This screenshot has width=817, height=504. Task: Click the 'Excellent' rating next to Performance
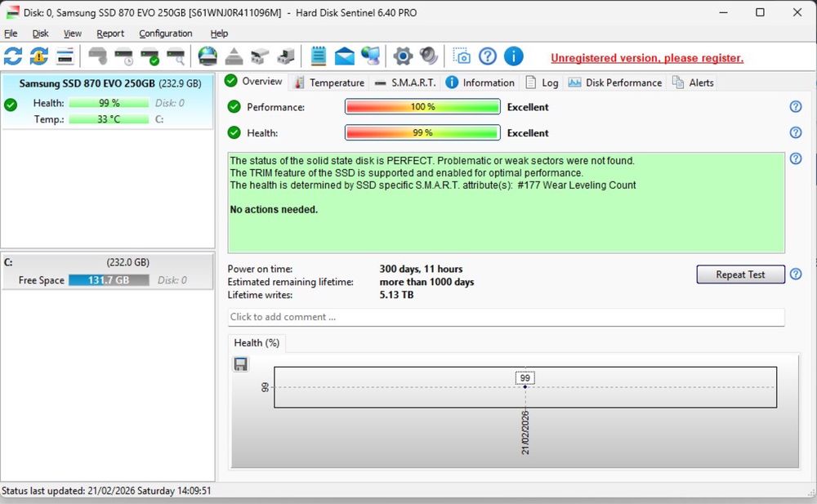pos(528,107)
